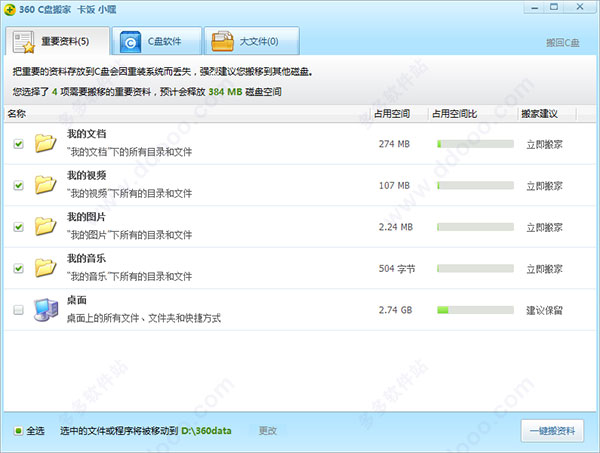Image resolution: width=600 pixels, height=453 pixels.
Task: Click the 107 MB size value
Action: coord(394,186)
